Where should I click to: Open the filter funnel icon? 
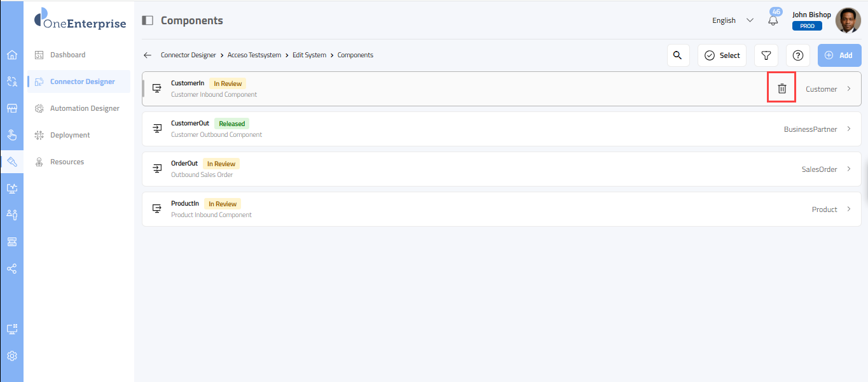tap(766, 55)
